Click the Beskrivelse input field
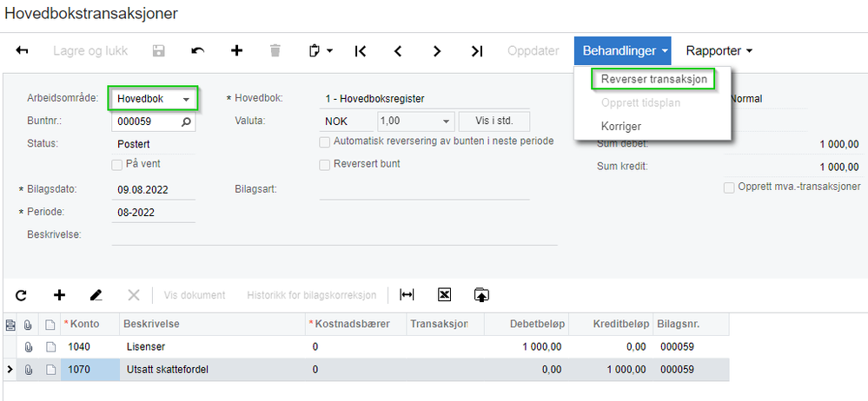 [x=335, y=234]
